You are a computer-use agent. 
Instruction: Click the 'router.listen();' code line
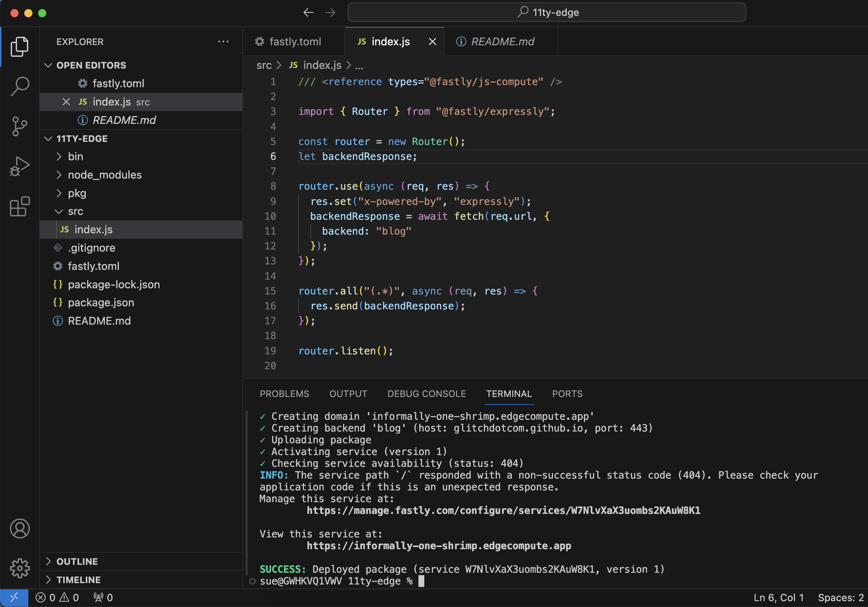[x=345, y=351]
